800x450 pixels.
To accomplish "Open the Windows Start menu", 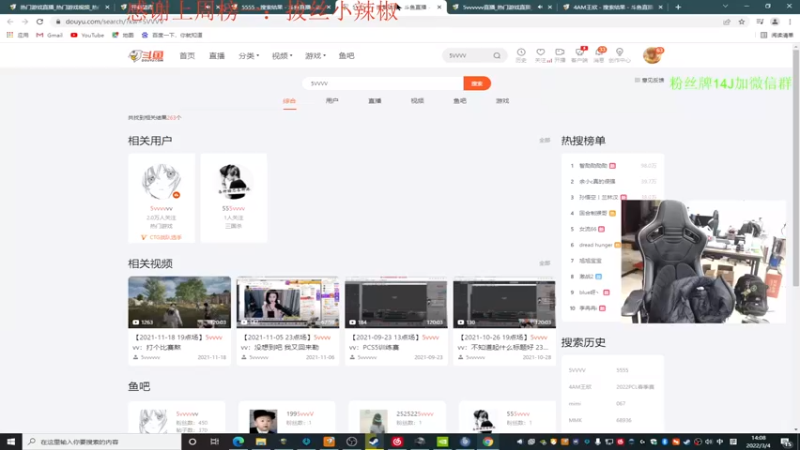I will (11, 441).
